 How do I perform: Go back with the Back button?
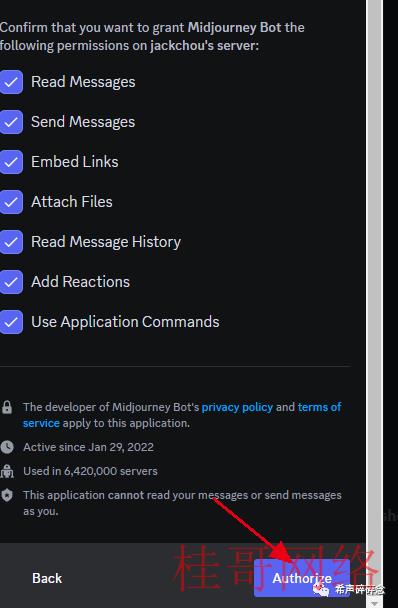coord(47,578)
